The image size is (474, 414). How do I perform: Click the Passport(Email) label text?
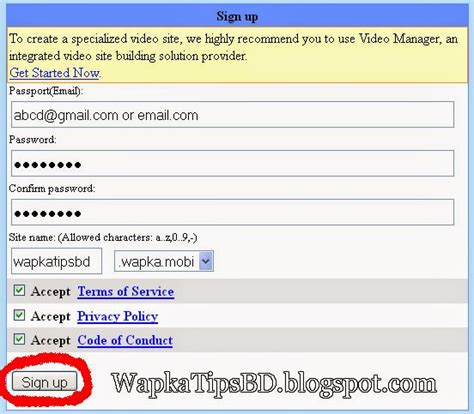click(x=46, y=91)
